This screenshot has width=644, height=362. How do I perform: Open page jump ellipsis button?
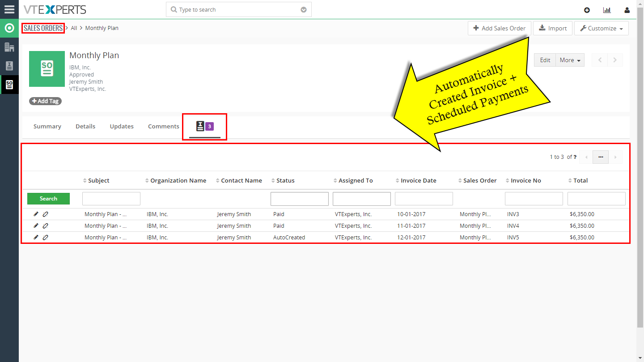coord(601,157)
